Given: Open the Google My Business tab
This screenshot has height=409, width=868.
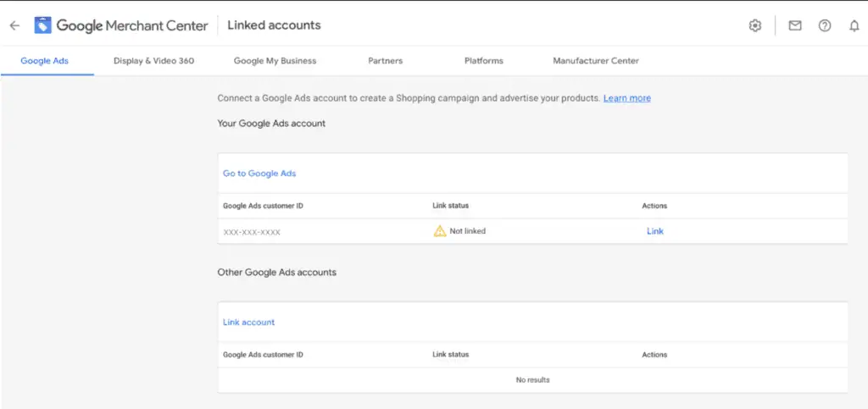Looking at the screenshot, I should (275, 61).
